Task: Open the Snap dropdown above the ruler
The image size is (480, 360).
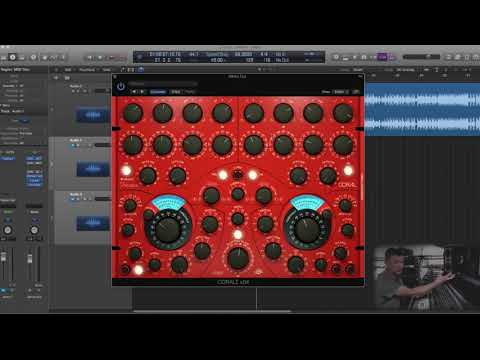Action: coord(358,70)
